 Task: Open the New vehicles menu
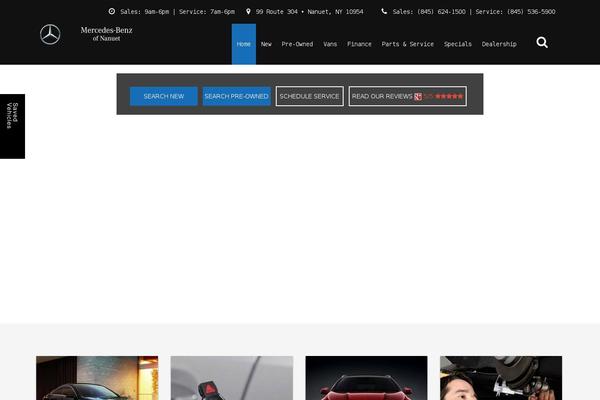(x=266, y=44)
